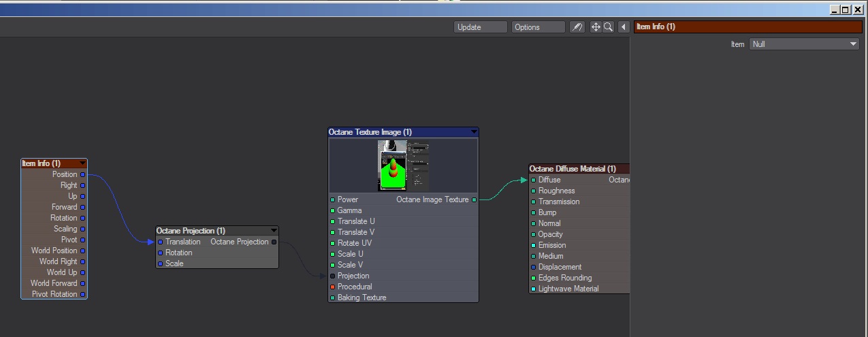Click the Rotate UV input connector

click(333, 243)
